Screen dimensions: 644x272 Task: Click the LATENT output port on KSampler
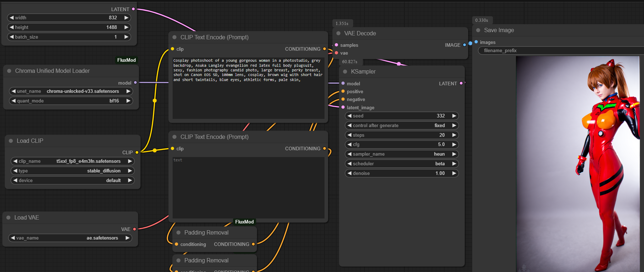coord(461,83)
